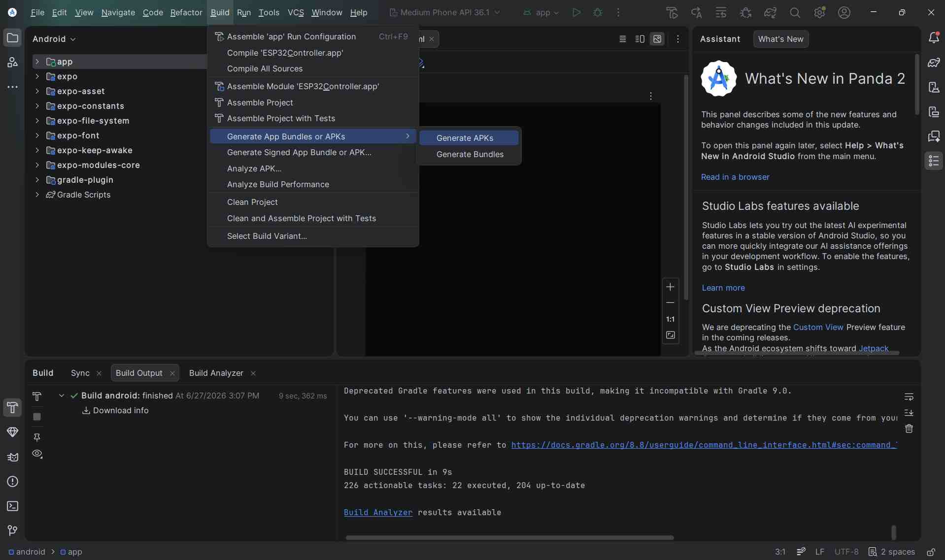Click build output horizontal scrollbar
945x560 pixels.
click(509, 537)
